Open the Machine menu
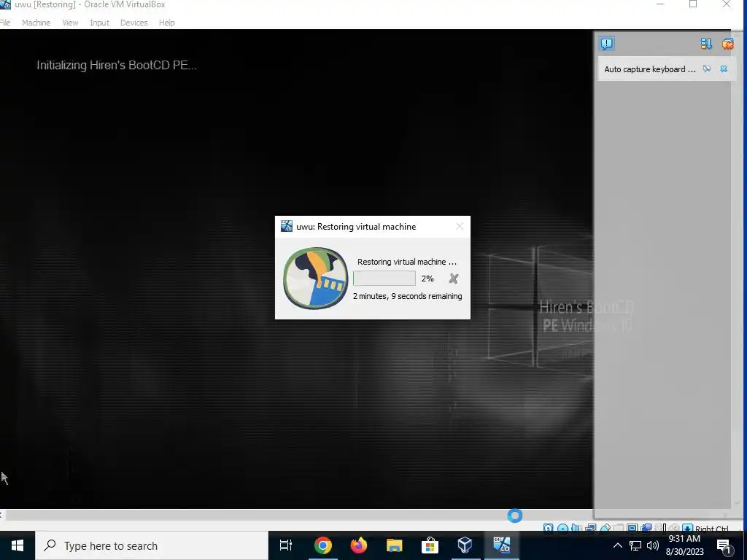Screen dimensions: 747x560 [x=36, y=23]
